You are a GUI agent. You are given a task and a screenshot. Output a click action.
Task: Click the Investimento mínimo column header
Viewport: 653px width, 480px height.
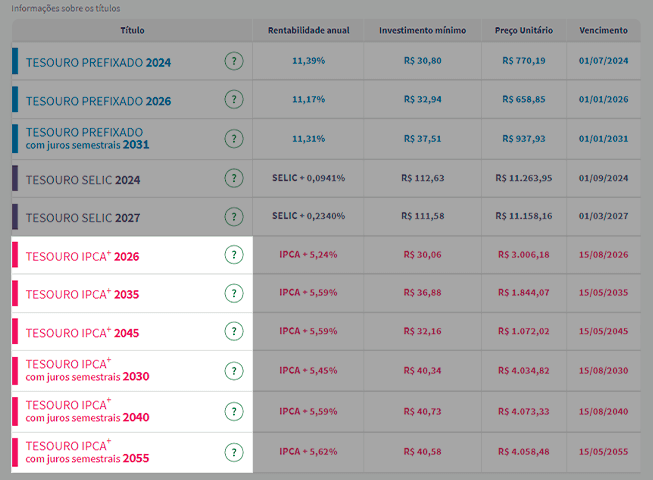[x=422, y=30]
